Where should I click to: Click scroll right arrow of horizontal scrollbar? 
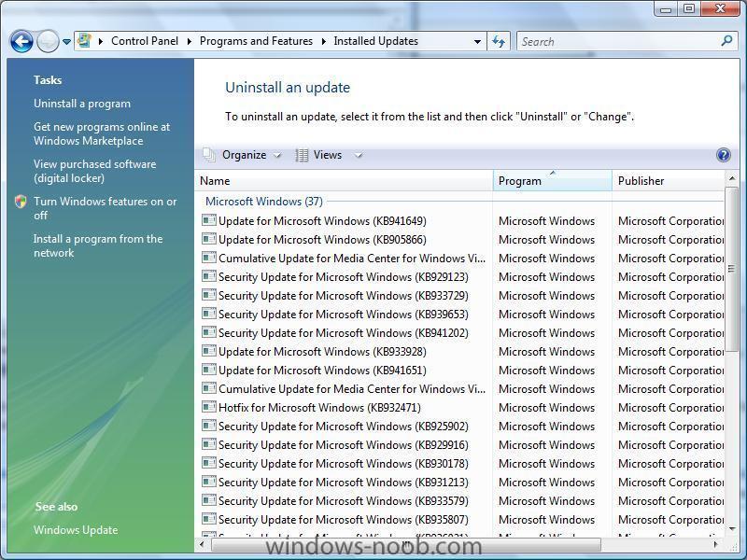(716, 543)
